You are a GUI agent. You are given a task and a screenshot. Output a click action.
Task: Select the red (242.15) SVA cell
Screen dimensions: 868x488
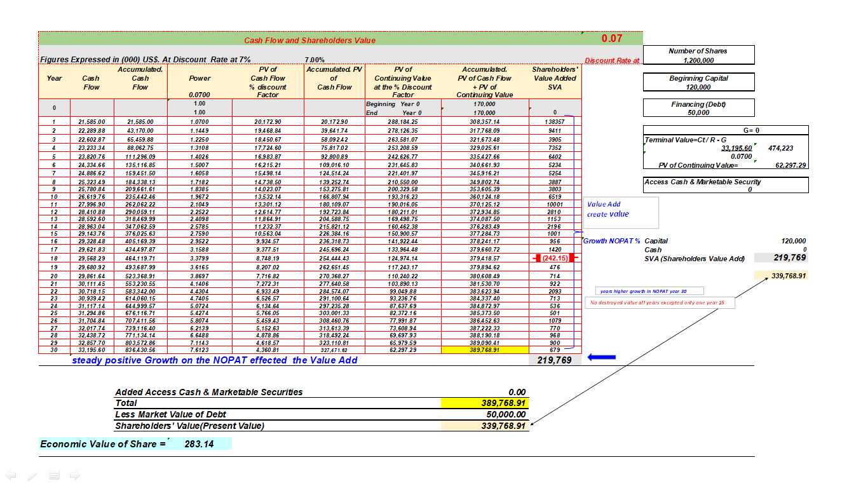pos(555,258)
